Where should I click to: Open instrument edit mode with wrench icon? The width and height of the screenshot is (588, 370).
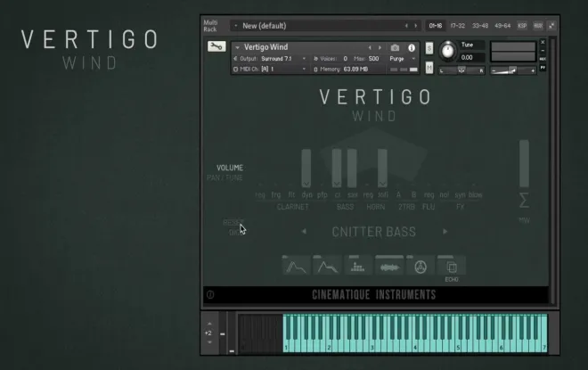point(216,46)
